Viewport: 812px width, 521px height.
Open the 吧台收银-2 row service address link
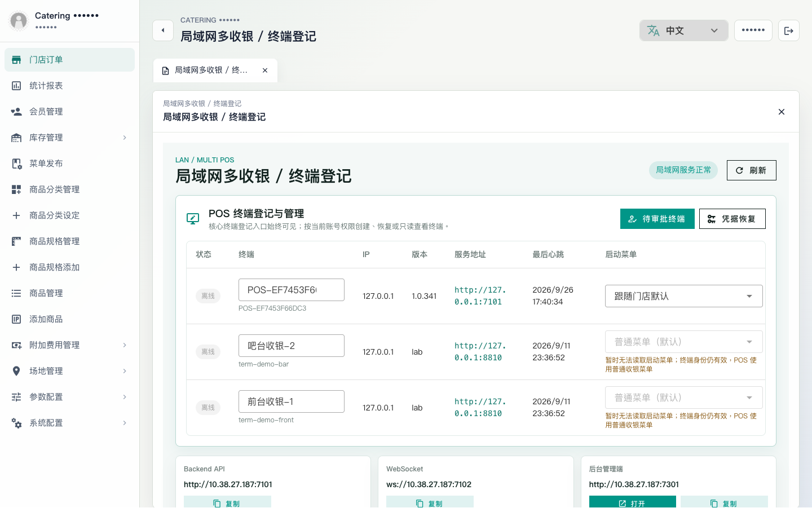pyautogui.click(x=480, y=352)
